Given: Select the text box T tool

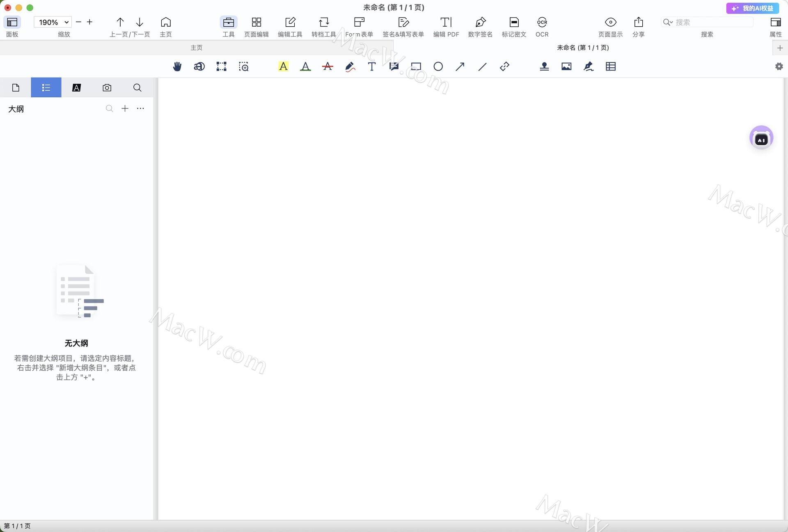Looking at the screenshot, I should click(x=372, y=66).
